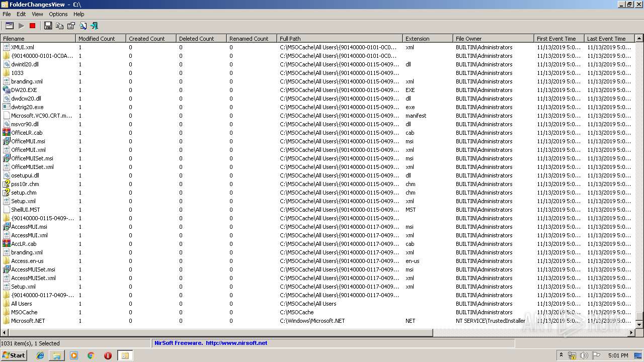The width and height of the screenshot is (644, 362).
Task: Click the taskbar clock showing 5:01 PM
Action: tap(618, 355)
